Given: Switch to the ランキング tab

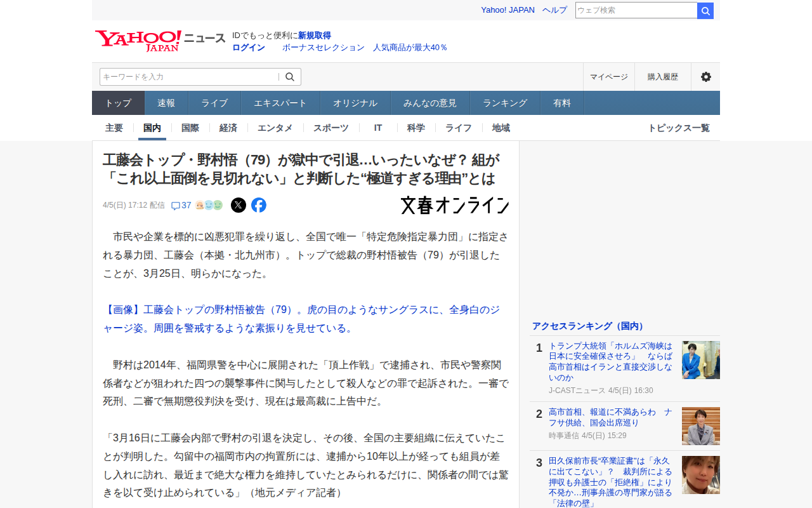Looking at the screenshot, I should tap(505, 103).
